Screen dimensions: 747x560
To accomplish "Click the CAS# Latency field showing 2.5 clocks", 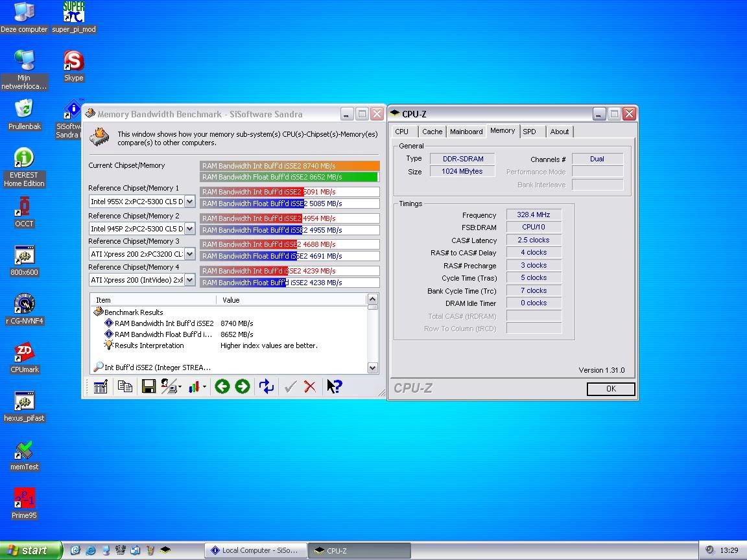I will pyautogui.click(x=534, y=240).
